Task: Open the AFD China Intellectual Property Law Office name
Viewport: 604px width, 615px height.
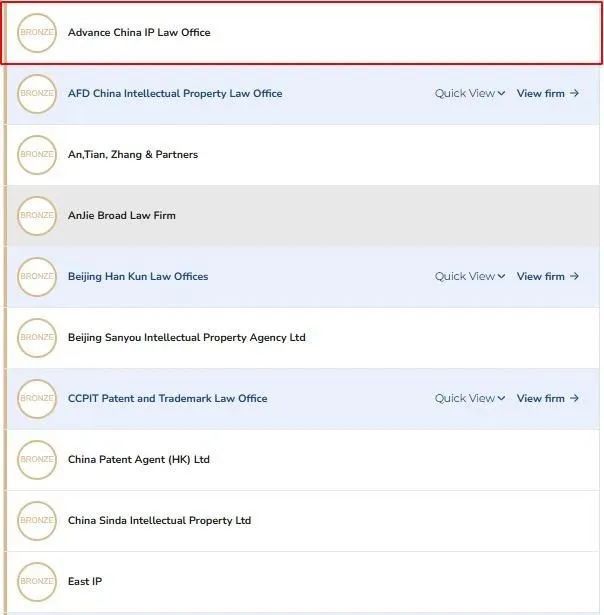Action: tap(175, 94)
